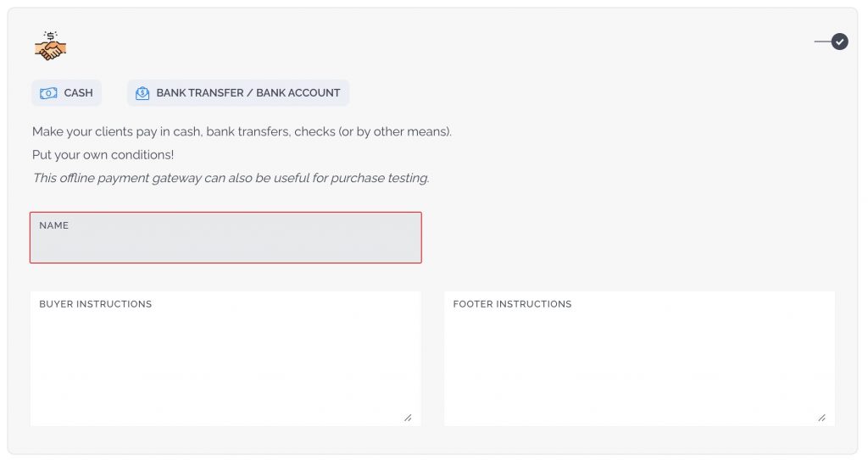This screenshot has width=868, height=460.
Task: Click inside the Buyer Instructions text area
Action: pos(225,358)
